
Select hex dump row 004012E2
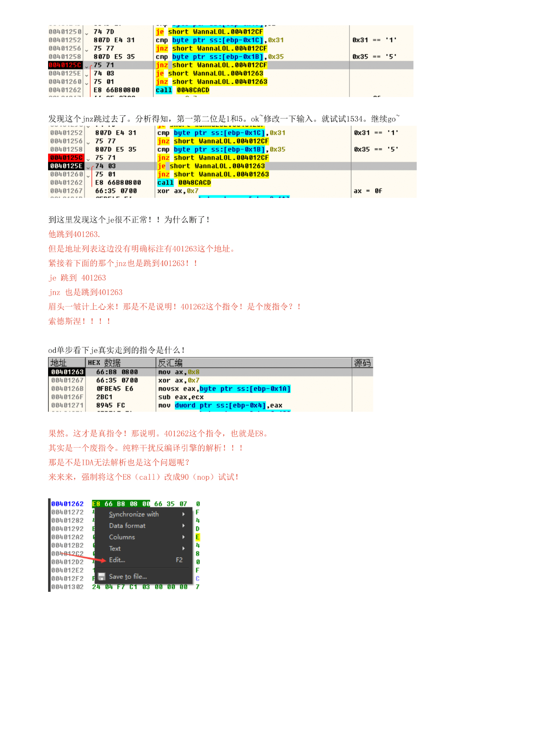click(67, 570)
